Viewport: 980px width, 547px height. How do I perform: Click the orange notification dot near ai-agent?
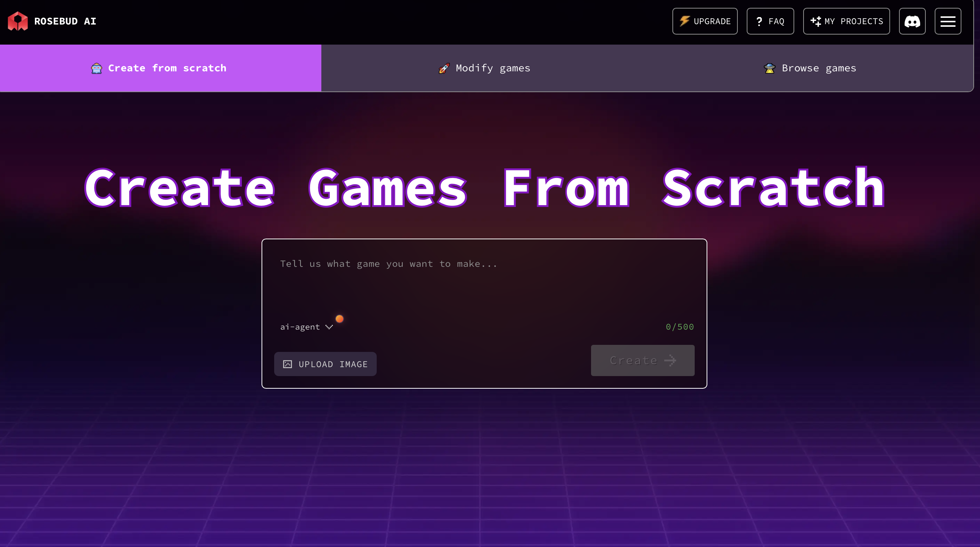click(339, 318)
